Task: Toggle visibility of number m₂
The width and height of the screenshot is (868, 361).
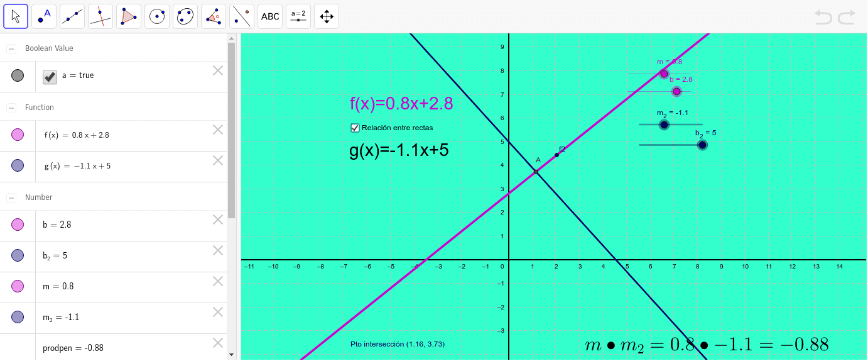Action: pos(18,317)
